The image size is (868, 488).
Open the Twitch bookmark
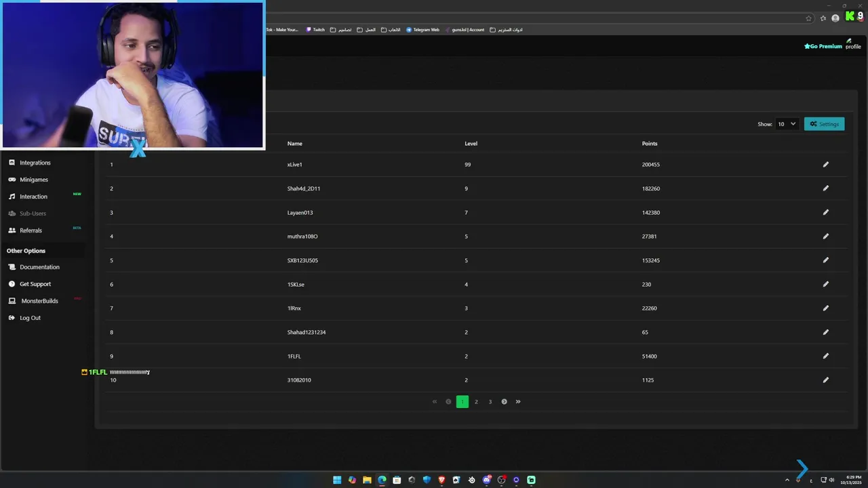(315, 30)
